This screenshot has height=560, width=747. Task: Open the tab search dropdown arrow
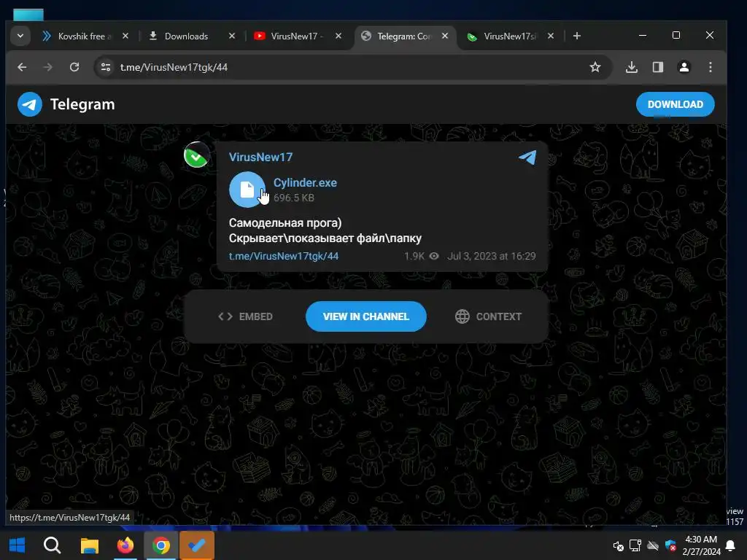pos(20,36)
